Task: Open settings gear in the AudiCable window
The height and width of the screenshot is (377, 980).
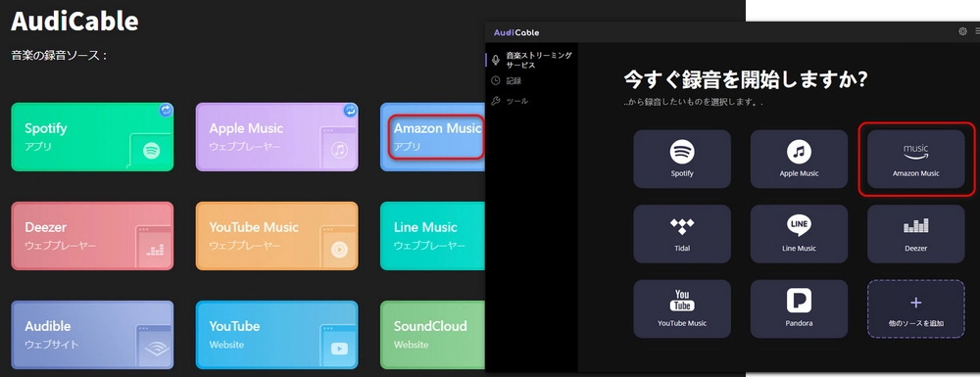Action: (x=962, y=31)
